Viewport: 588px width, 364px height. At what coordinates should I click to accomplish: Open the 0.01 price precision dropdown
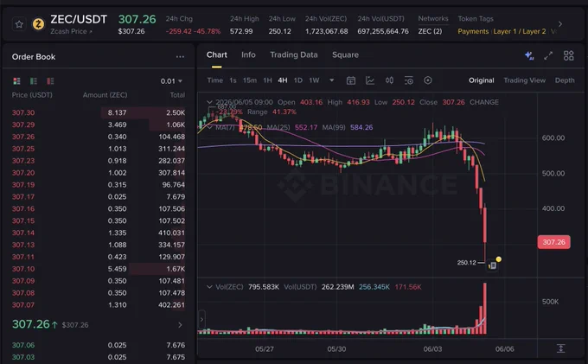171,81
